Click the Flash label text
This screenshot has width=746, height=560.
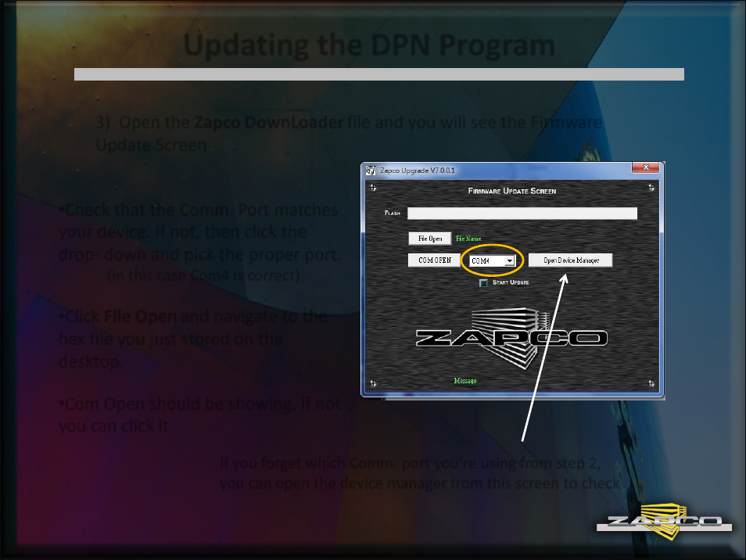click(393, 214)
